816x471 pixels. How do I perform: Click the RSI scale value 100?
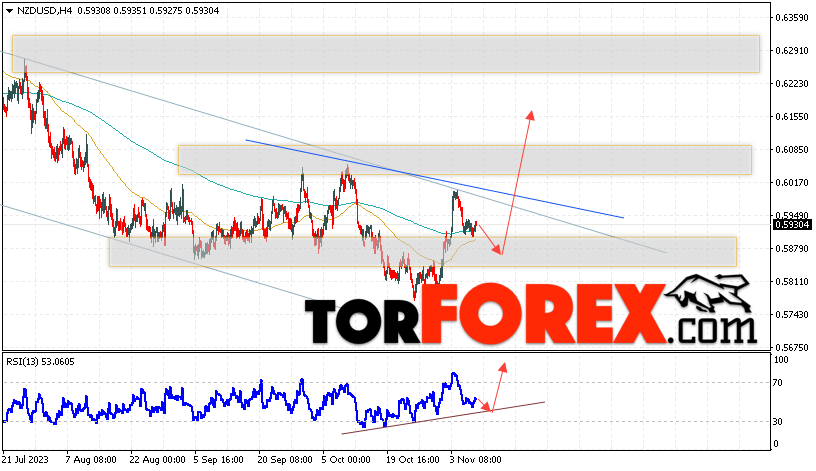click(x=782, y=360)
